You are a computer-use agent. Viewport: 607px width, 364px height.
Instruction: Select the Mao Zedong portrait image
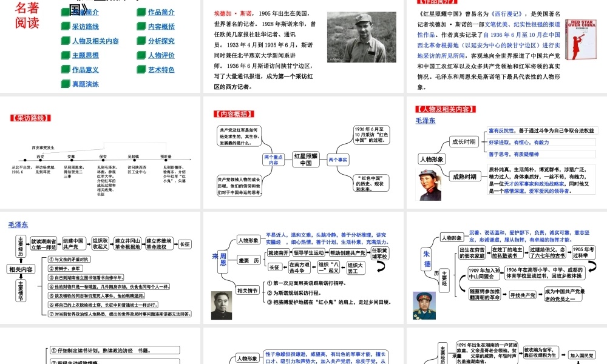click(x=428, y=184)
